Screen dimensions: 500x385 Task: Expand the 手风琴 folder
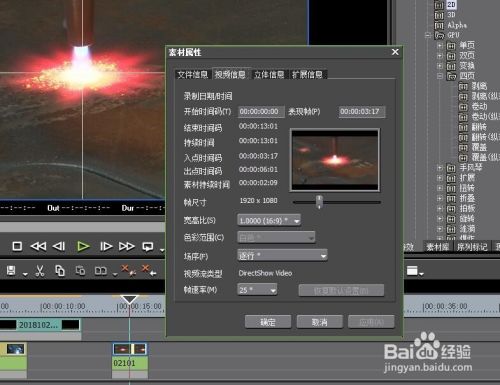(x=440, y=168)
